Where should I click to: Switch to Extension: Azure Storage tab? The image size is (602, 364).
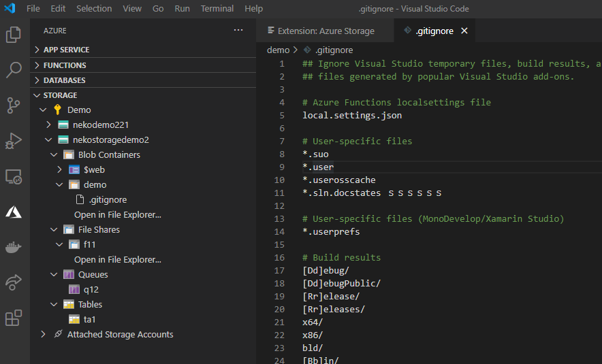tap(326, 31)
